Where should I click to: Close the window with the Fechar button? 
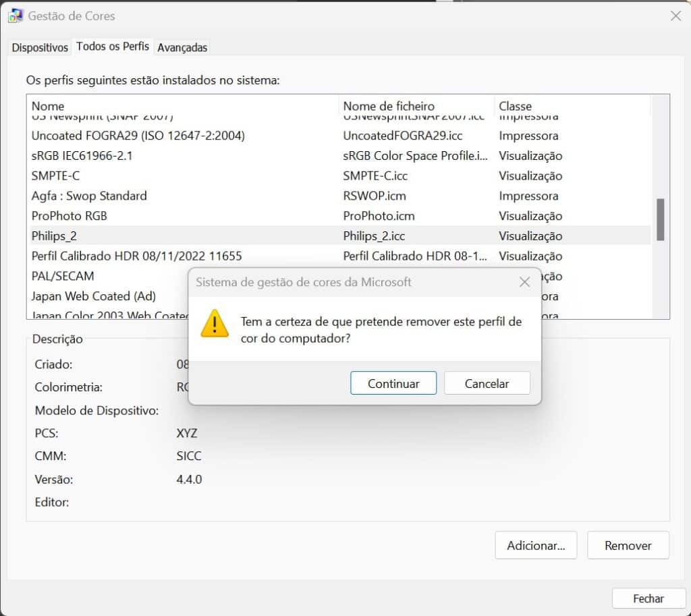pos(647,598)
